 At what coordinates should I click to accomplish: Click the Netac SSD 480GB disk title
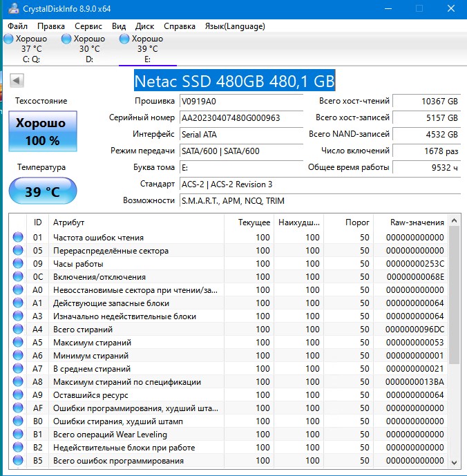point(234,81)
